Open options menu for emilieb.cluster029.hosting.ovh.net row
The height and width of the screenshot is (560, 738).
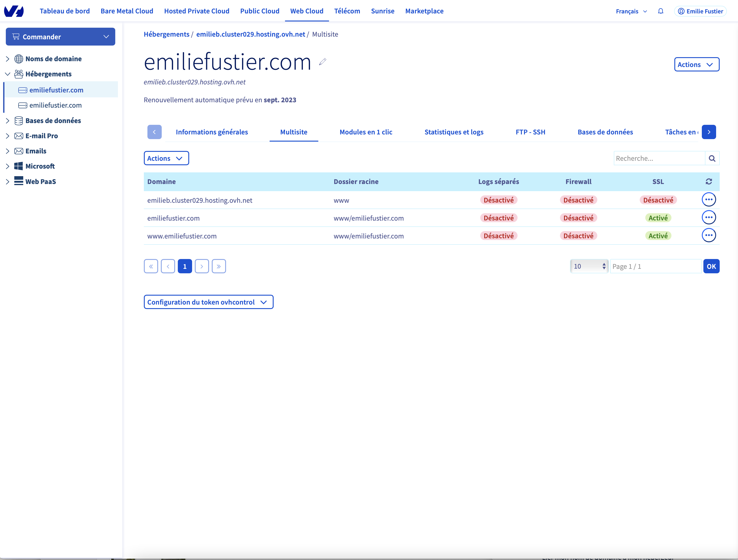tap(709, 199)
